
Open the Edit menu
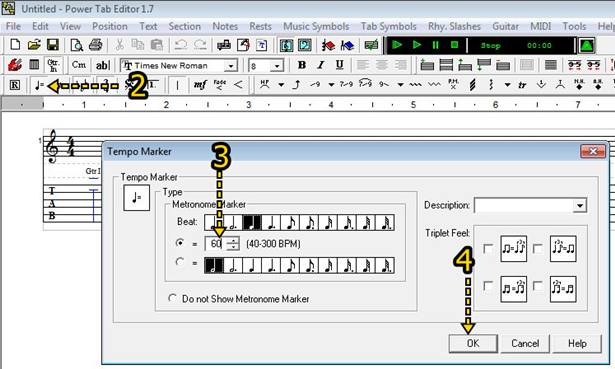40,26
